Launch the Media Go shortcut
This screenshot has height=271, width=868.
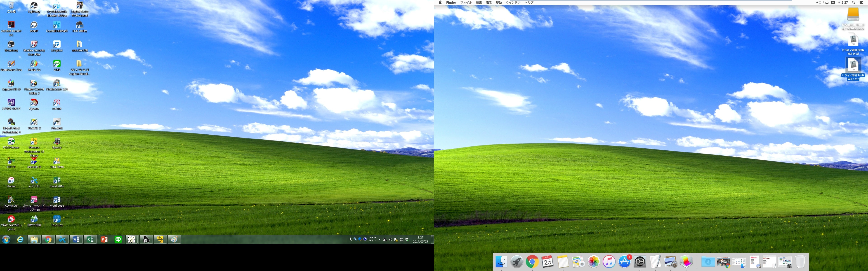pyautogui.click(x=34, y=66)
